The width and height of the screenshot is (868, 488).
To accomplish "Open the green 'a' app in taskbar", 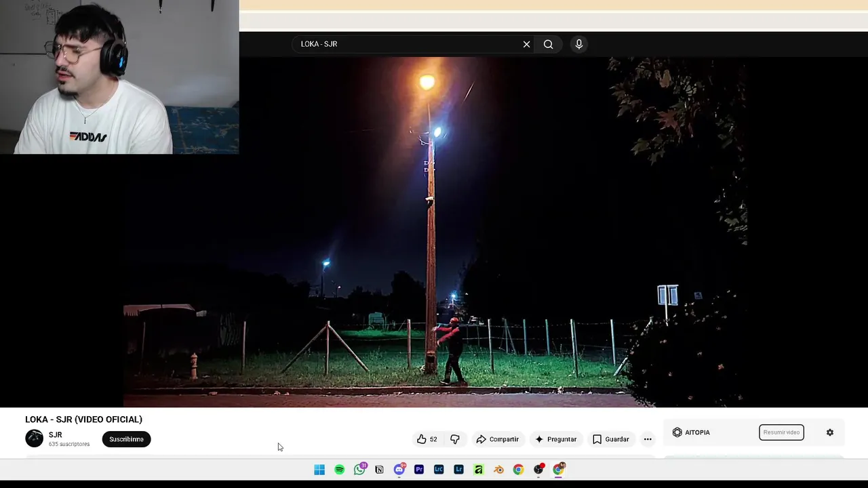I will 479,470.
